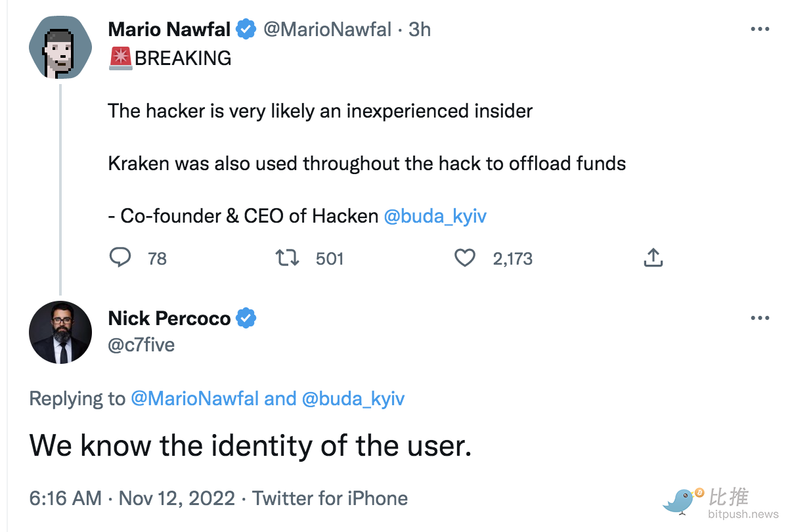Open Nick Percoco's profile photo
Screen dimensions: 792x532
[x=60, y=332]
